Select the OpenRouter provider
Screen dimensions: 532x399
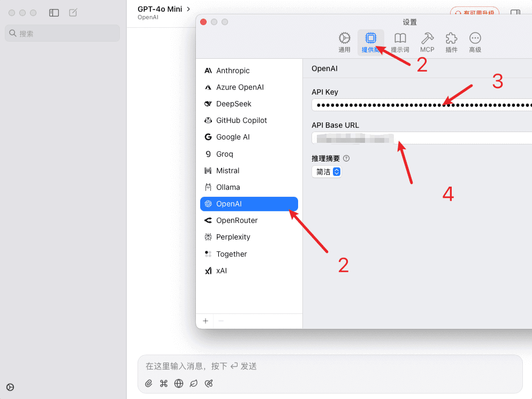coord(249,220)
